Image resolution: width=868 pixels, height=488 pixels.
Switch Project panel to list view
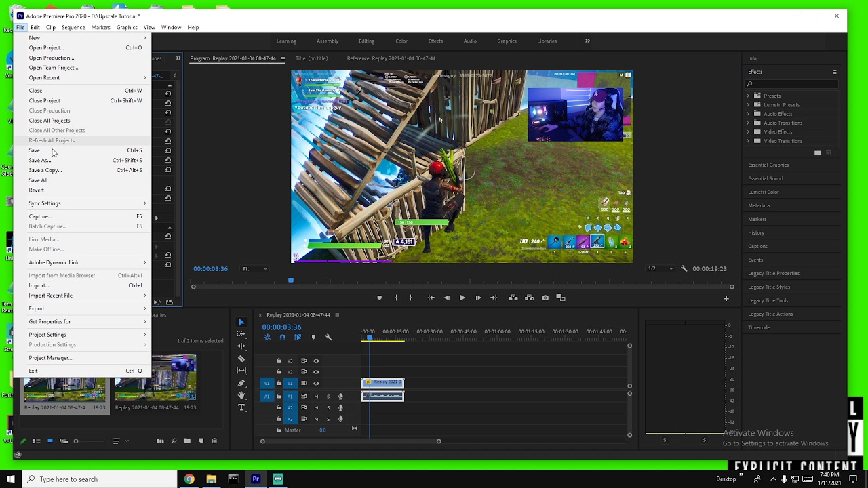coord(37,441)
